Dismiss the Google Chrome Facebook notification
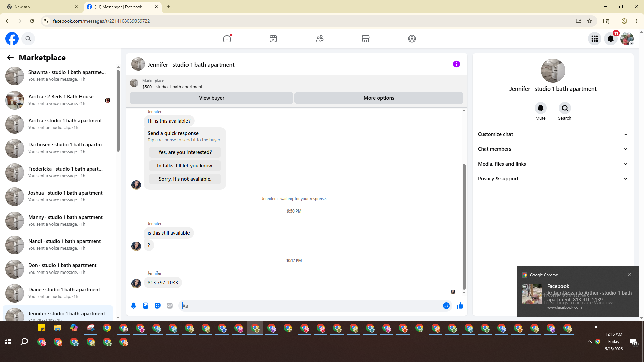The width and height of the screenshot is (644, 362). pyautogui.click(x=629, y=275)
